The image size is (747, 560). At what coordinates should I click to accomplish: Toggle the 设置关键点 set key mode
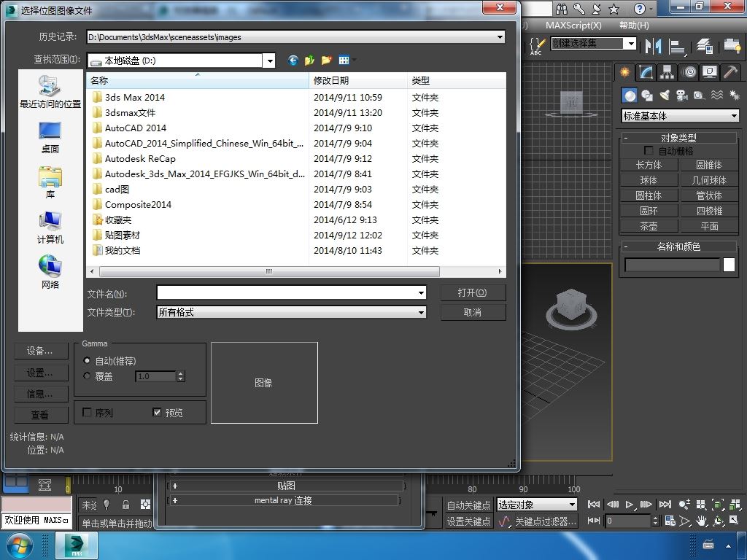[x=468, y=521]
